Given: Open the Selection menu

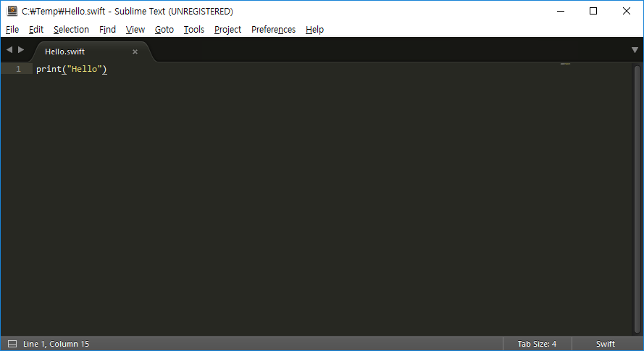Looking at the screenshot, I should (71, 30).
